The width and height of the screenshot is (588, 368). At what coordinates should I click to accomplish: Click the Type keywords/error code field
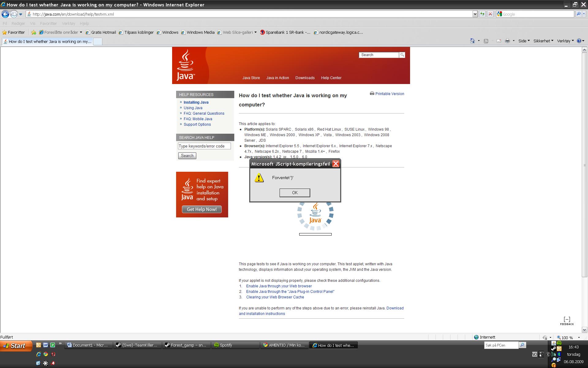click(204, 146)
